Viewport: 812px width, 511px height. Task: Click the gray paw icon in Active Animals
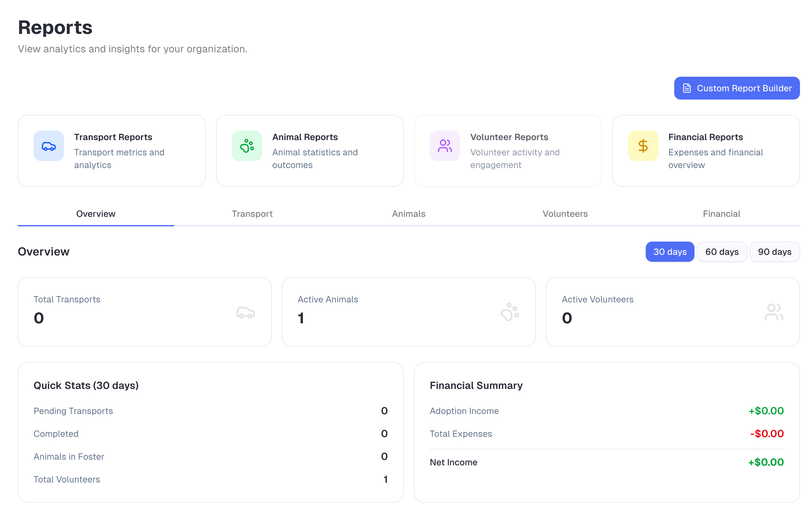(510, 312)
